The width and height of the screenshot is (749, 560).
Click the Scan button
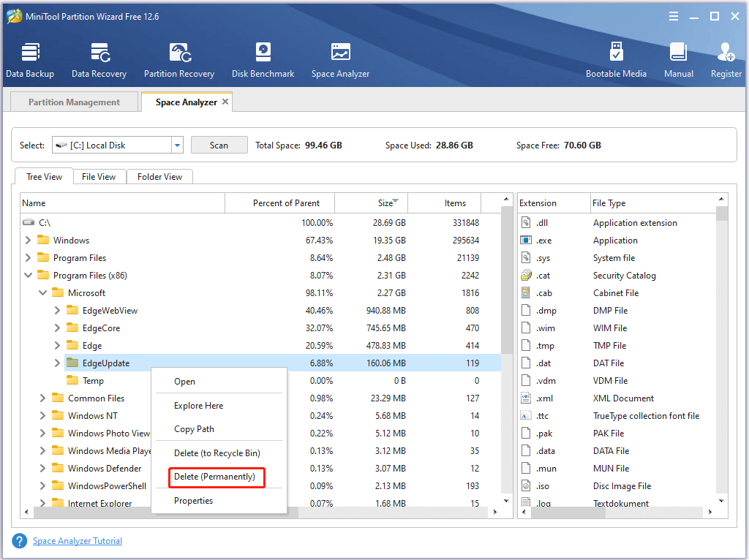click(219, 145)
